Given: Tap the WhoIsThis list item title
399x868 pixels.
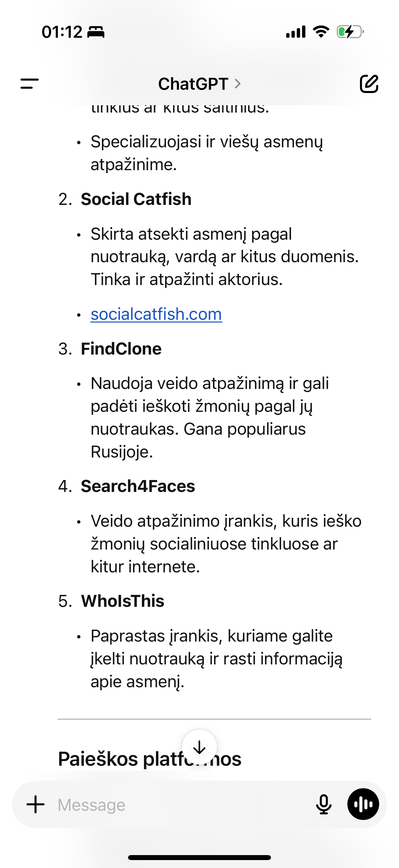Looking at the screenshot, I should 122,601.
